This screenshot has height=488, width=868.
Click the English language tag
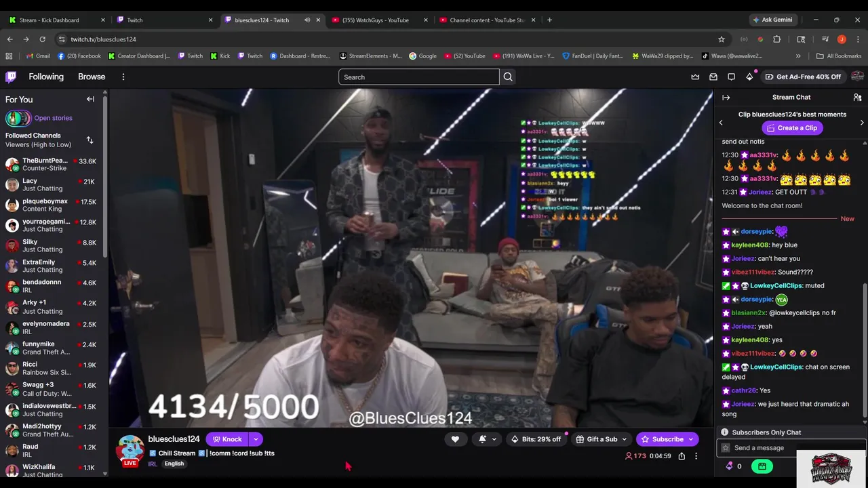click(174, 464)
